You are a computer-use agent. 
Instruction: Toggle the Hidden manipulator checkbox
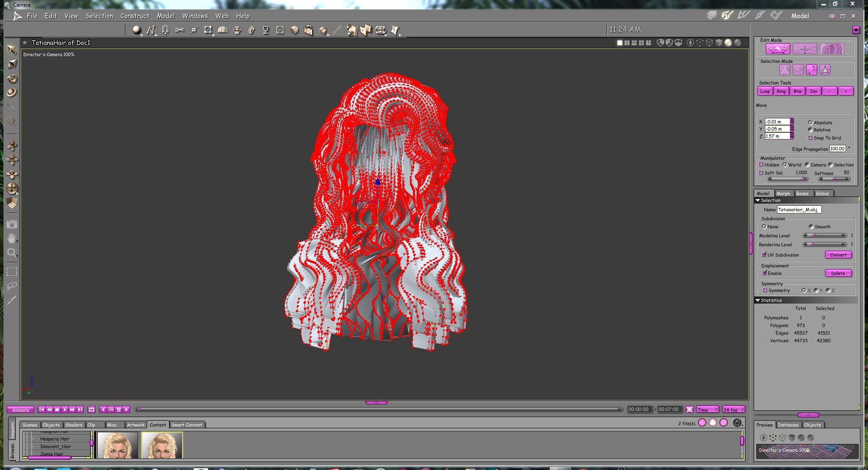tap(761, 165)
